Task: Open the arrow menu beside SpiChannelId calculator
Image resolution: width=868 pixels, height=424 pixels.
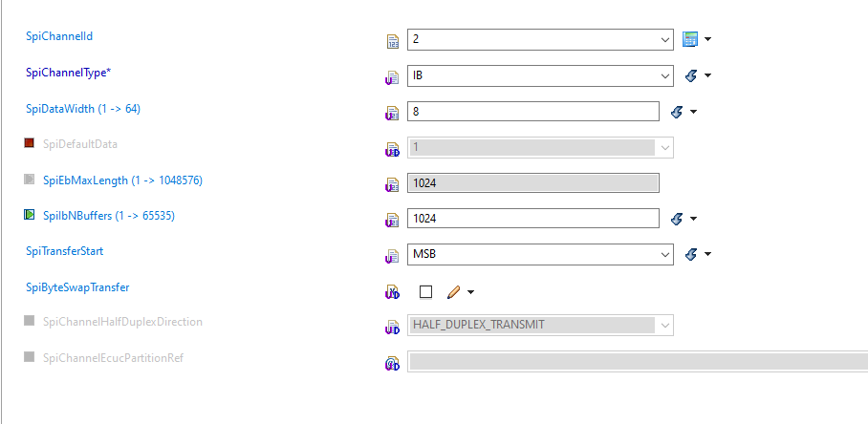Action: pos(708,40)
